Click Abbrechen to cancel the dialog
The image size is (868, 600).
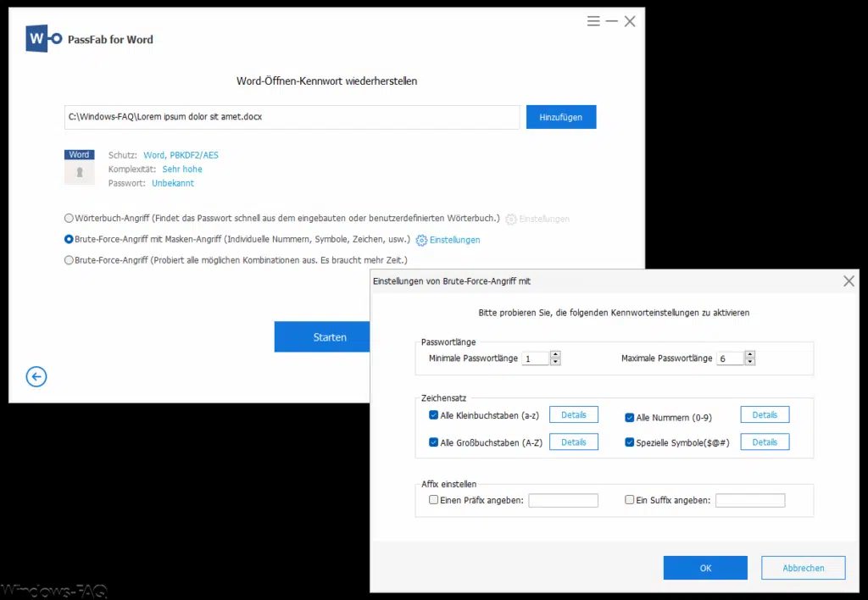pos(803,568)
